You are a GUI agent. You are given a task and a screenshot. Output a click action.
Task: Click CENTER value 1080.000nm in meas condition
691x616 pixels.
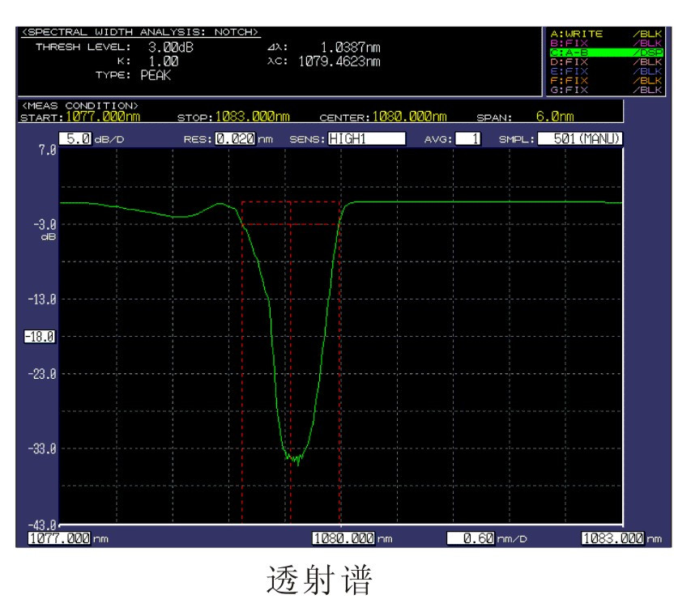[409, 117]
